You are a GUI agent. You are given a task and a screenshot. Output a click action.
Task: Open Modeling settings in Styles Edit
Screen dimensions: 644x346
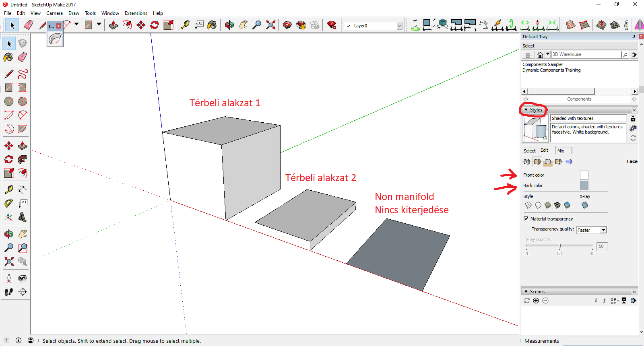(x=569, y=162)
